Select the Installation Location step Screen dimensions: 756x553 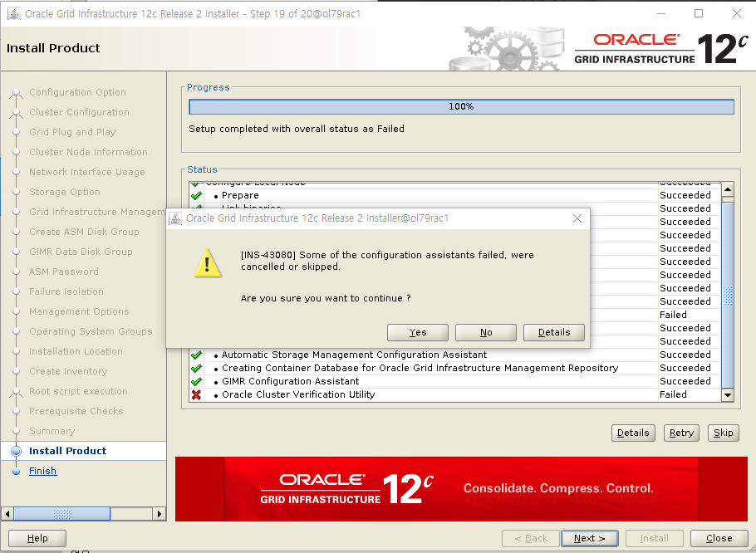[76, 351]
